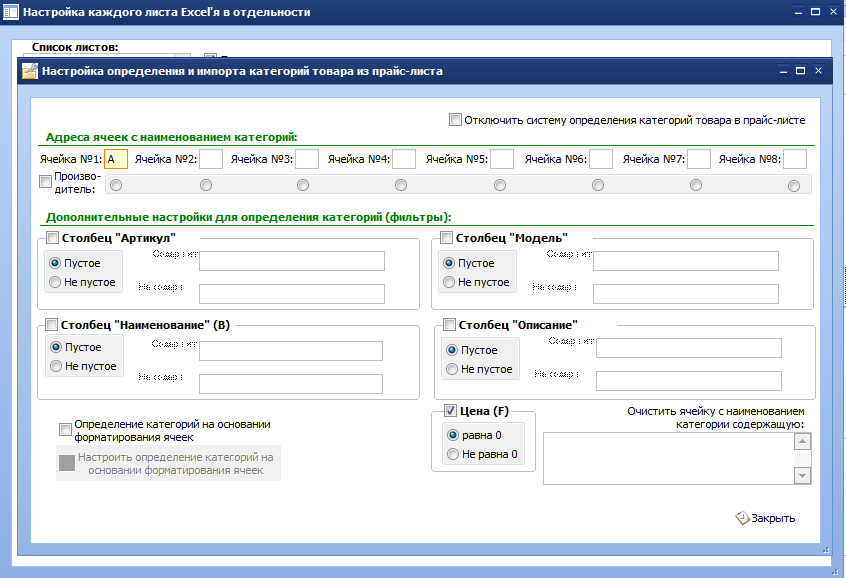
Task: Toggle the Производитель checkbox
Action: pyautogui.click(x=46, y=182)
